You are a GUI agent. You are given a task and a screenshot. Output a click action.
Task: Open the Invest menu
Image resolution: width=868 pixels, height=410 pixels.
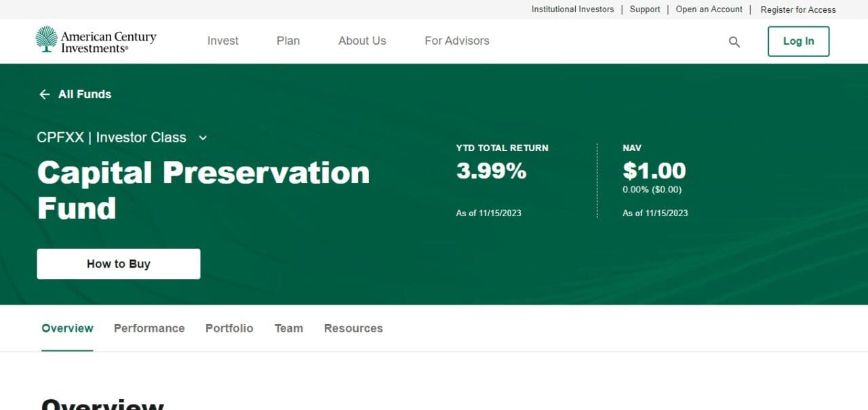(x=222, y=41)
